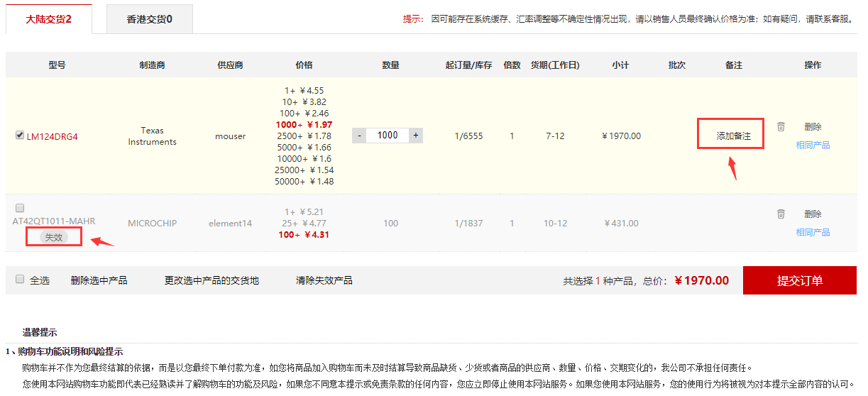Screen dimensions: 868x396
Task: Click 删除选中产品 to remove selected items
Action: (99, 280)
